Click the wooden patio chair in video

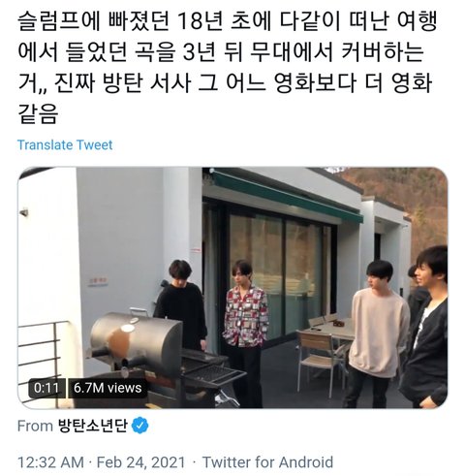(317, 361)
